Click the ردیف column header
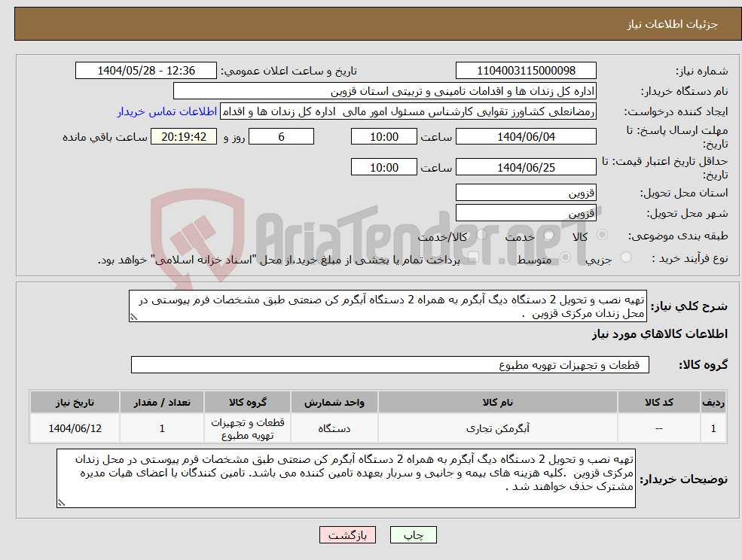Viewport: 742px width, 560px height. (x=713, y=402)
